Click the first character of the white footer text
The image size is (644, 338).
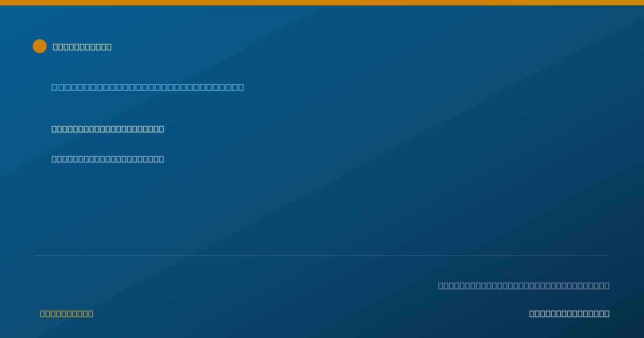tap(532, 313)
